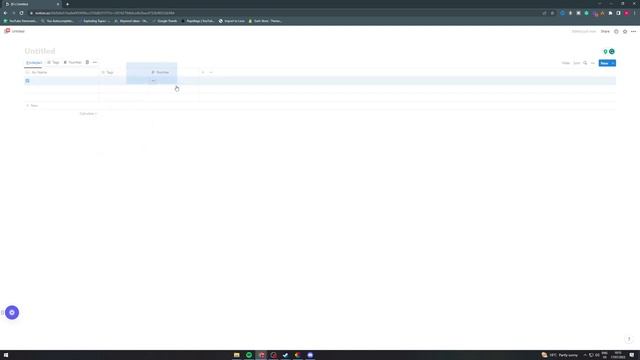Bookmark this page with the star icon

(x=552, y=13)
